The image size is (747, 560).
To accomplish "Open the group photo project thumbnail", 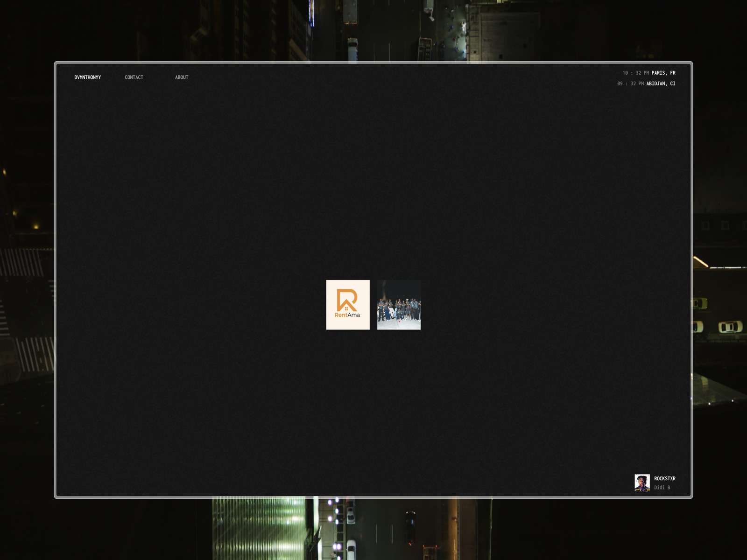I will pyautogui.click(x=399, y=304).
